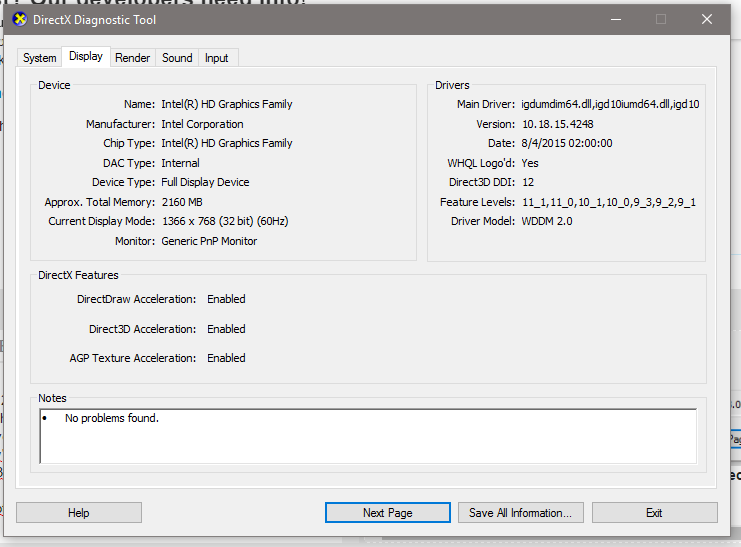Click the 'Drivers' group heading
Image resolution: width=741 pixels, height=547 pixels.
point(452,85)
